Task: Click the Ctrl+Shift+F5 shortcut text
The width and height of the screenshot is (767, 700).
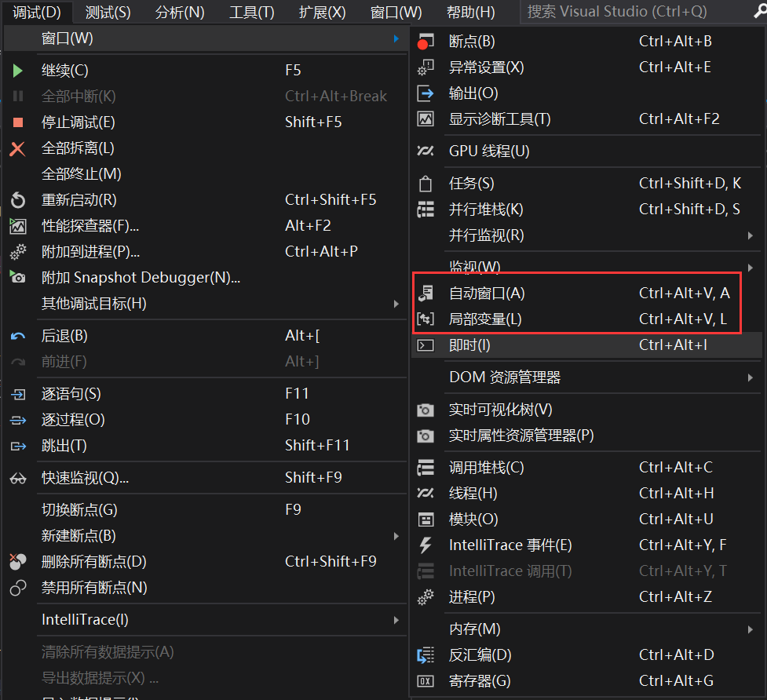Action: click(331, 200)
